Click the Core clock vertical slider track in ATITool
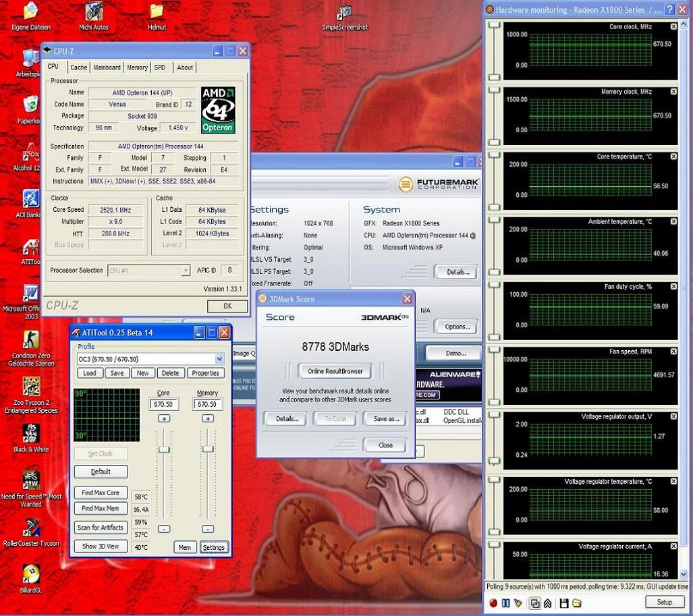Screen dimensions: 693x616 pyautogui.click(x=164, y=474)
